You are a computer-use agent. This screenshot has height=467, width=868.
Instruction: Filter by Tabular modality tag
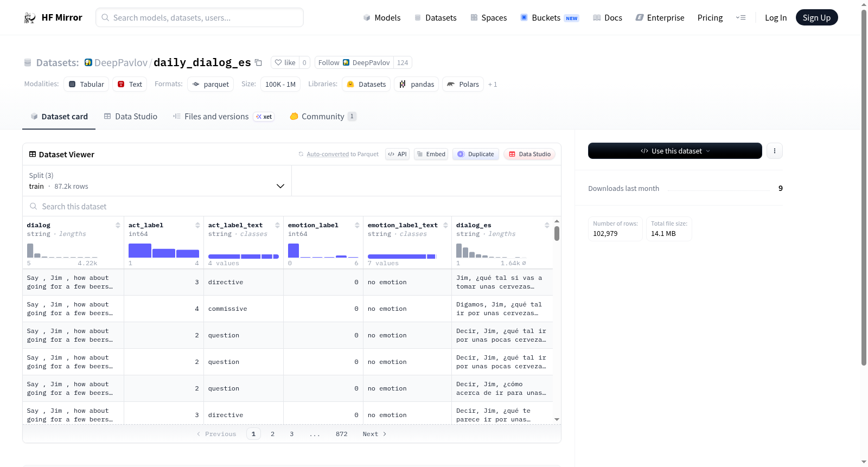86,84
